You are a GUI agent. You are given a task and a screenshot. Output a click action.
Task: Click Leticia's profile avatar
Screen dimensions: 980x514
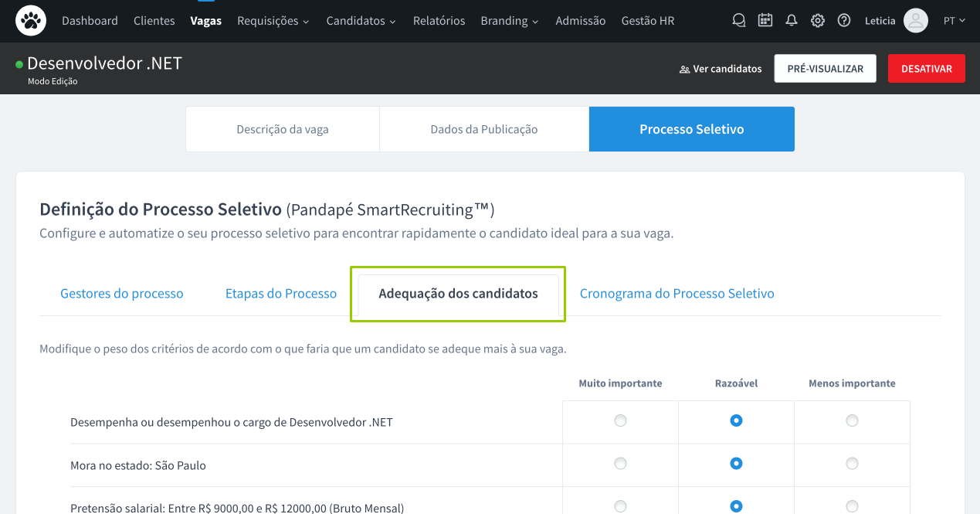coord(915,21)
